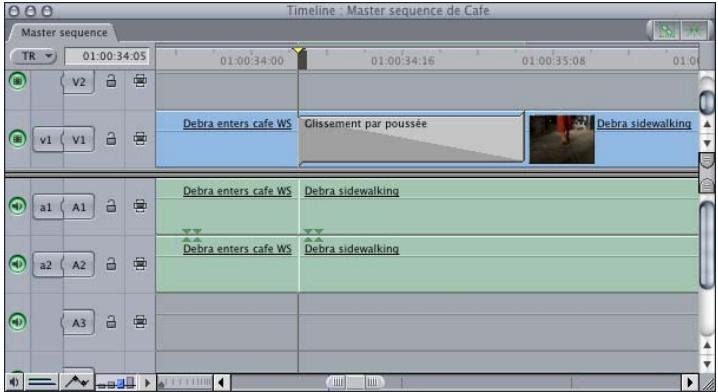Mute the A1 audio track

(x=18, y=206)
